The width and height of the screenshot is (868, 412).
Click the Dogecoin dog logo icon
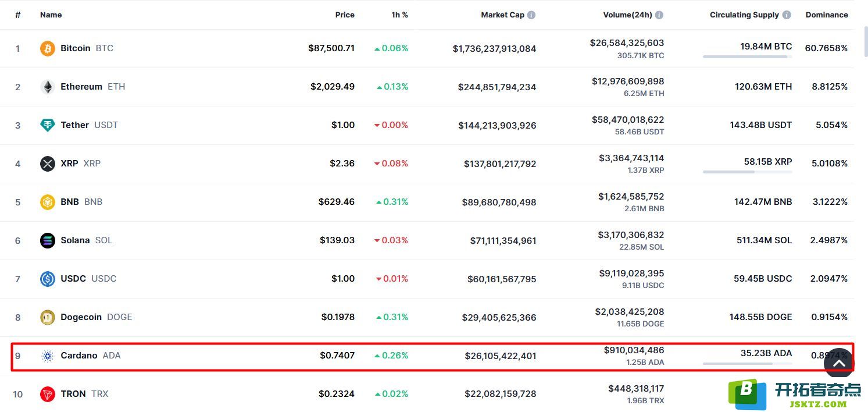(48, 317)
